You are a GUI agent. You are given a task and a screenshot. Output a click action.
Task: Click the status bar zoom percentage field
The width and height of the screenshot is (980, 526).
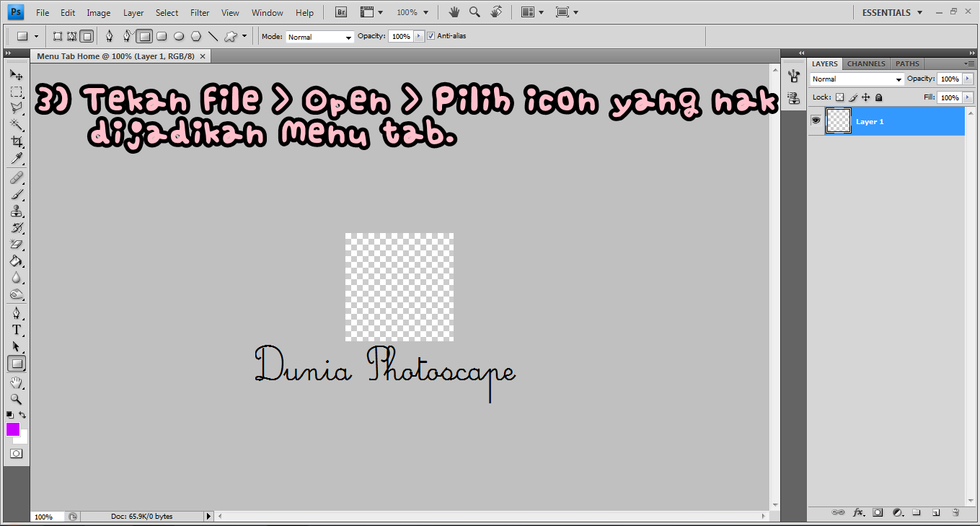coord(47,517)
